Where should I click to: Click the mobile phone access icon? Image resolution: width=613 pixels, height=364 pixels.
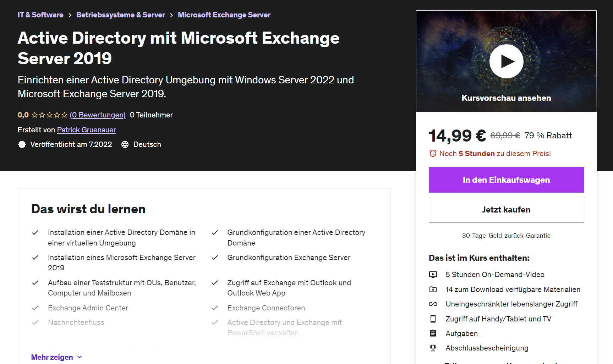click(x=433, y=319)
